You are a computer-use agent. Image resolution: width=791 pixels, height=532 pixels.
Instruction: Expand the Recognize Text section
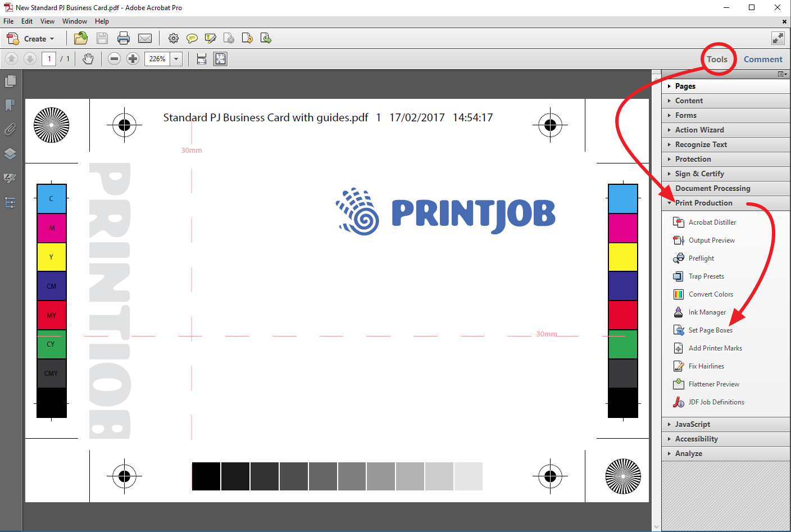click(726, 144)
